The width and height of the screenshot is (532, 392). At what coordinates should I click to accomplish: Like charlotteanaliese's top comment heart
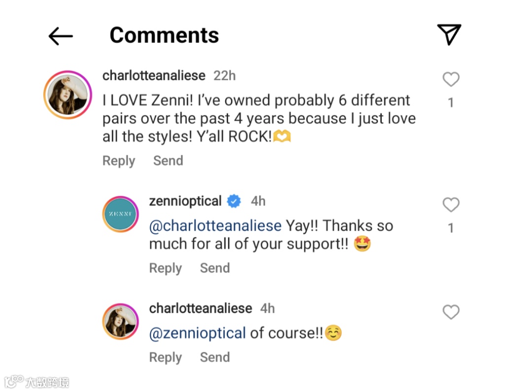(x=451, y=79)
